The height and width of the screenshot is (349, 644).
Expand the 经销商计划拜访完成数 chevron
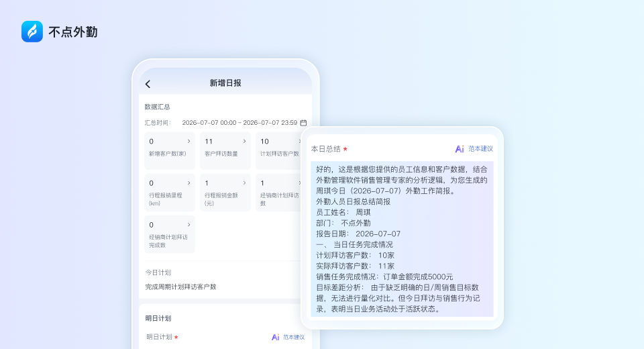click(x=189, y=225)
